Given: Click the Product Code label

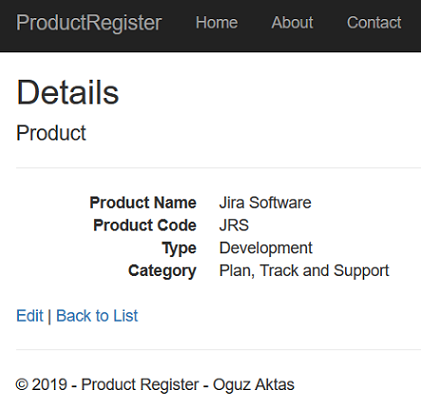Looking at the screenshot, I should click(145, 225).
